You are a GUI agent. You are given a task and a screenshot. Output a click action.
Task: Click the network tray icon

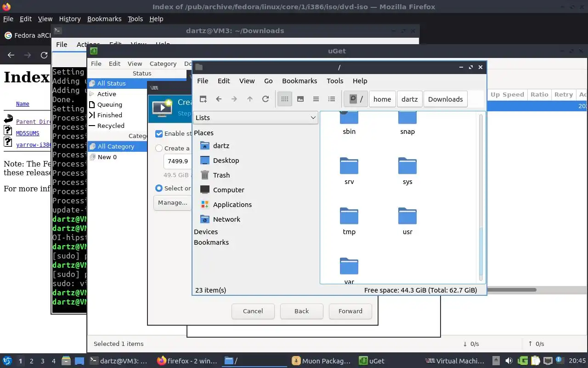coord(548,361)
